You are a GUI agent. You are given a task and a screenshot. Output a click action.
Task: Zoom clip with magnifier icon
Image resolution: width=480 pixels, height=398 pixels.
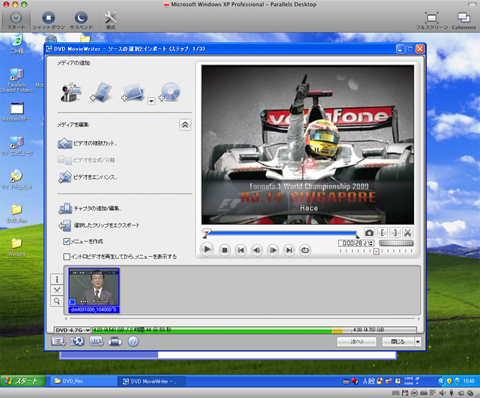coord(57,301)
